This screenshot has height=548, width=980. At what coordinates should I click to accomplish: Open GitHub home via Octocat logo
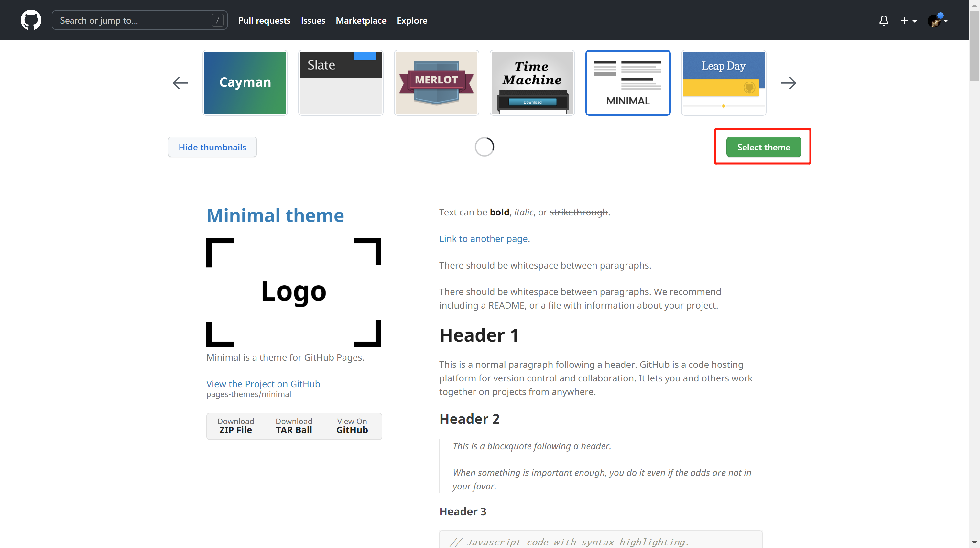pyautogui.click(x=31, y=20)
